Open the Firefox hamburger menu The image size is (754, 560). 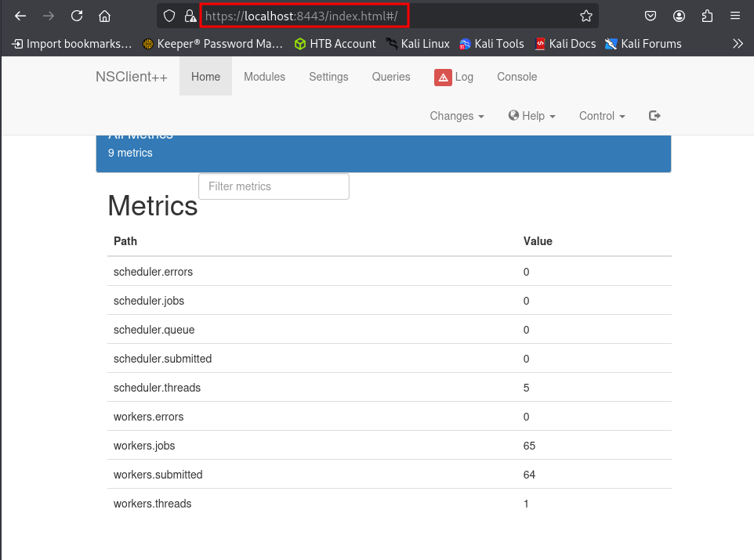coord(734,16)
